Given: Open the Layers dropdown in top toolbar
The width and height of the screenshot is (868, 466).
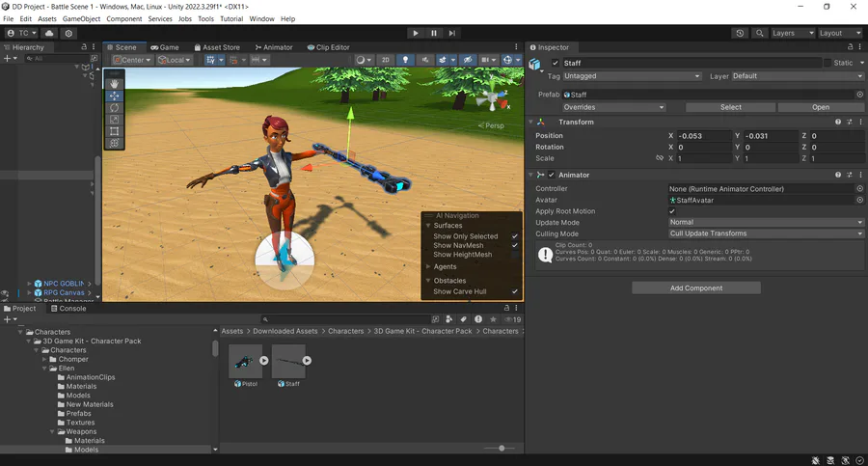Looking at the screenshot, I should (793, 33).
